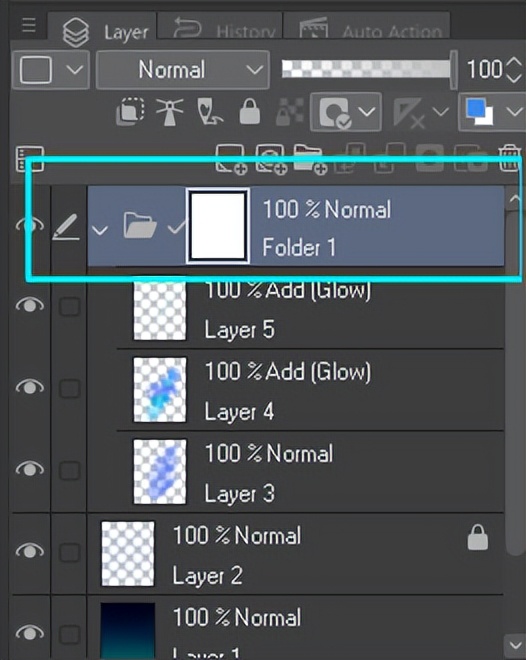Open the Normal blending mode dropdown
The width and height of the screenshot is (526, 660).
(183, 69)
